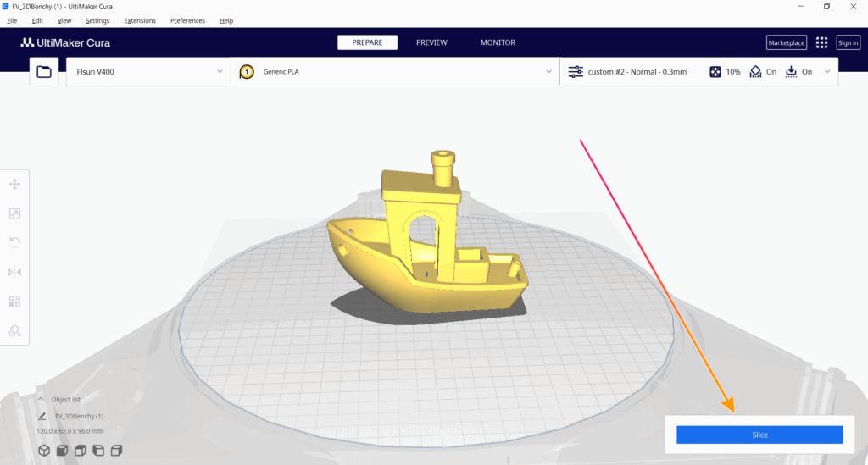Switch to left side view icon

click(x=98, y=451)
